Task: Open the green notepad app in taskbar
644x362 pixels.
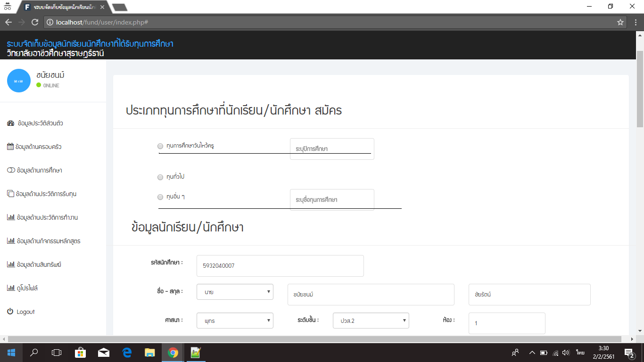Action: [196, 352]
